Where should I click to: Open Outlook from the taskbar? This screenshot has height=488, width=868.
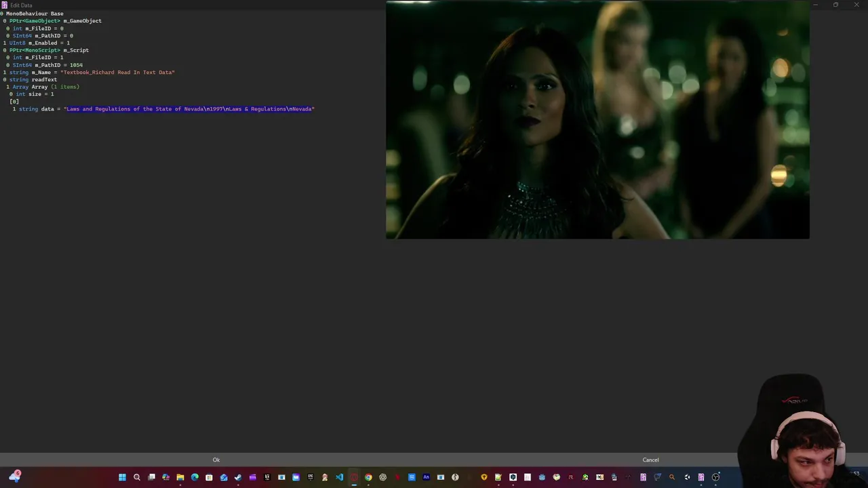[224, 477]
